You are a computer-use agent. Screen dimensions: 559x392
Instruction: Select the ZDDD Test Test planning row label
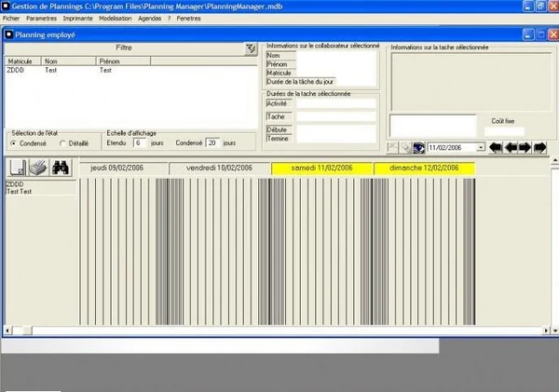(x=41, y=188)
